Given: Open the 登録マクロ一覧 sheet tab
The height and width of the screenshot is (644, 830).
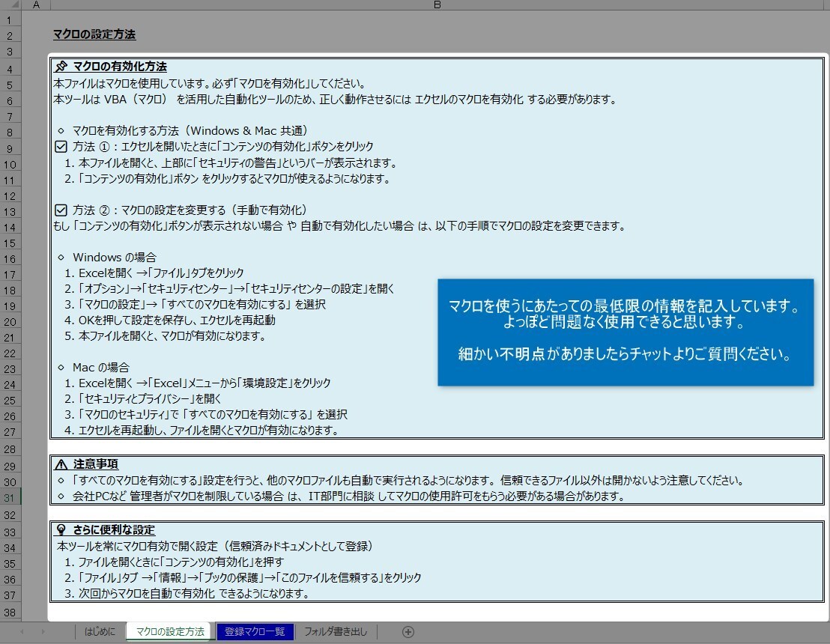Looking at the screenshot, I should pyautogui.click(x=255, y=631).
